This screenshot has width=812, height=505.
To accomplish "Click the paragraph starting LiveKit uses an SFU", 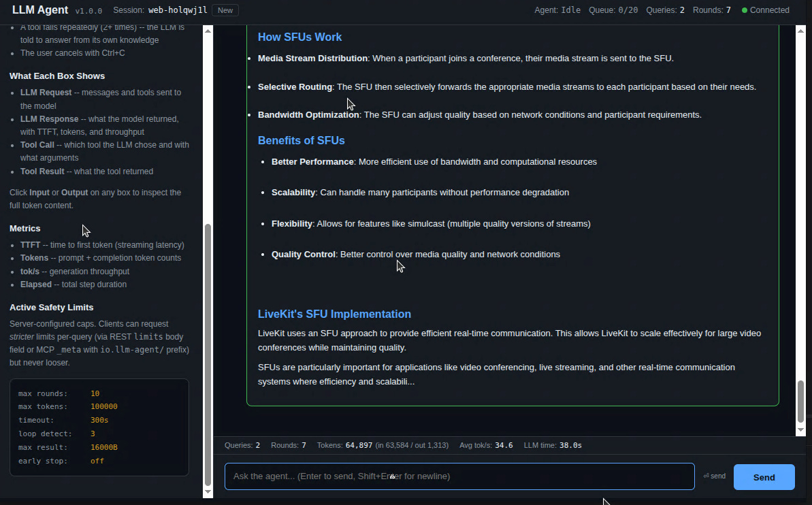I will [510, 340].
